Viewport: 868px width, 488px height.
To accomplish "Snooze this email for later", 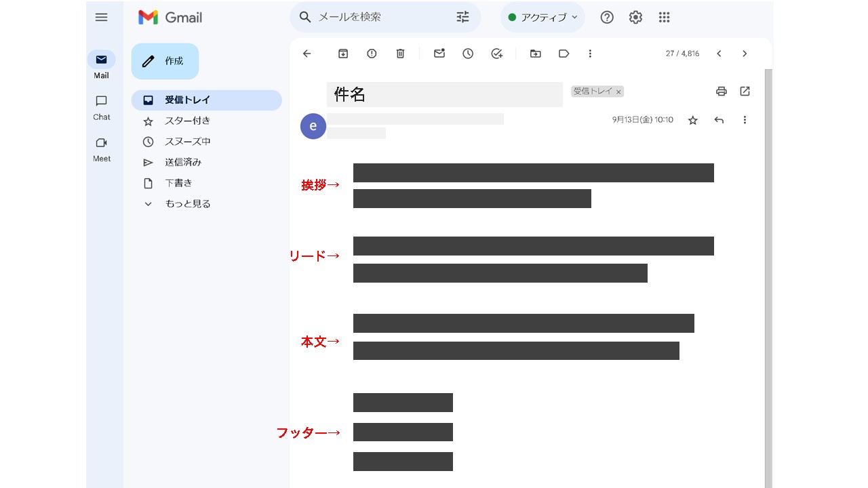I will click(x=468, y=53).
